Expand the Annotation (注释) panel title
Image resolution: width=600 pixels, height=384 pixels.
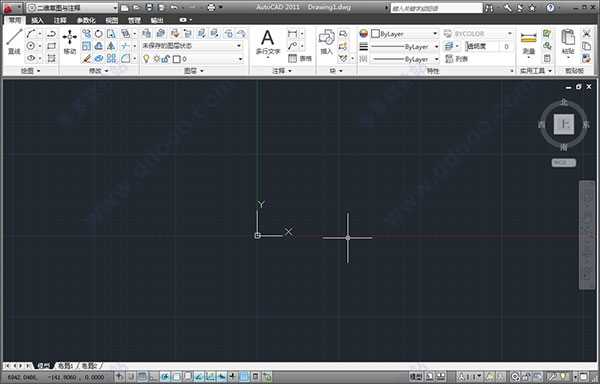click(282, 71)
